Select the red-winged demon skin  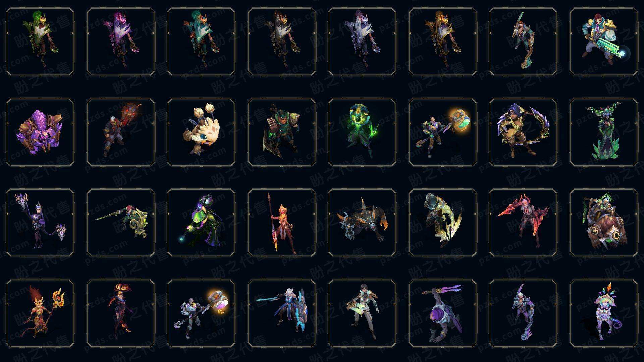[x=523, y=223]
